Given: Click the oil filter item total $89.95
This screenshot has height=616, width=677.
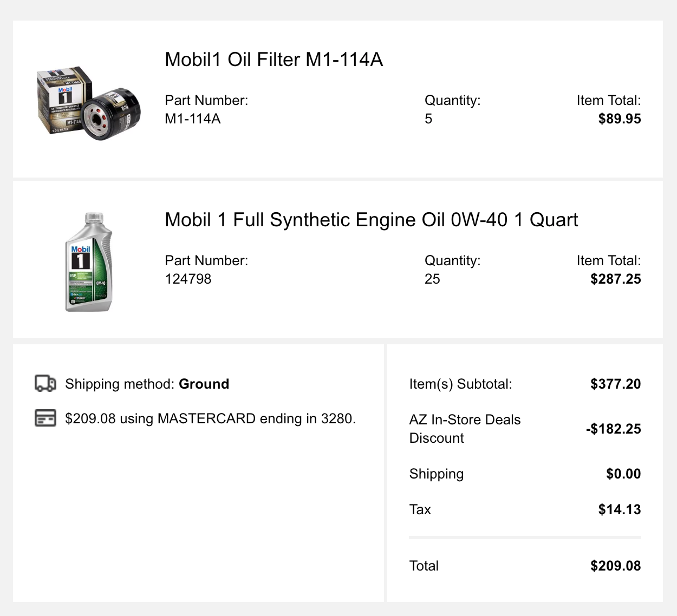Looking at the screenshot, I should click(x=619, y=119).
